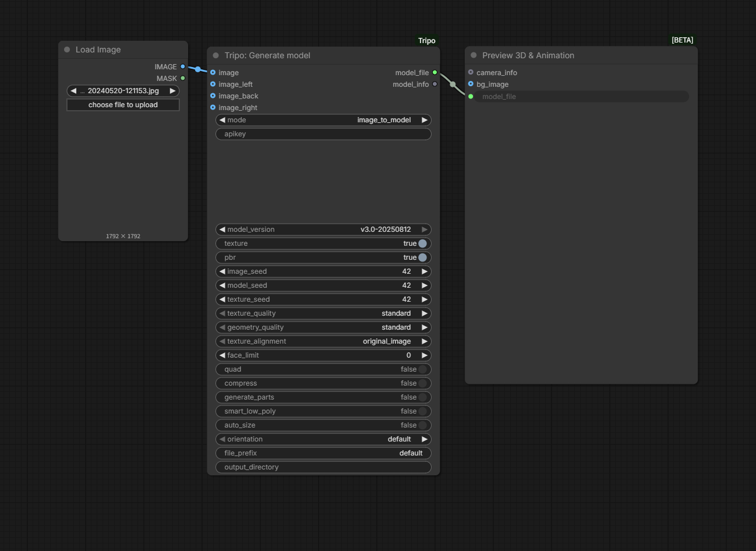The width and height of the screenshot is (756, 551).
Task: Switch mode to next option with right arrow
Action: click(425, 120)
